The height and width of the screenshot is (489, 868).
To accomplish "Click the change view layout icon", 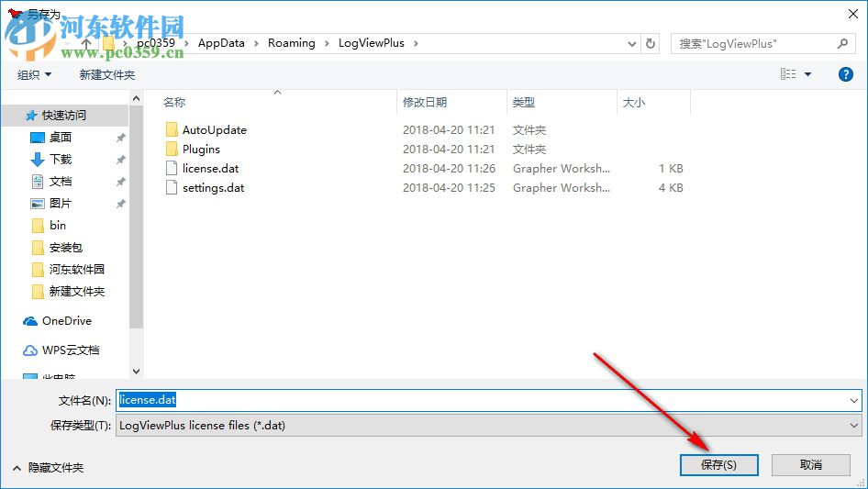I will point(788,73).
